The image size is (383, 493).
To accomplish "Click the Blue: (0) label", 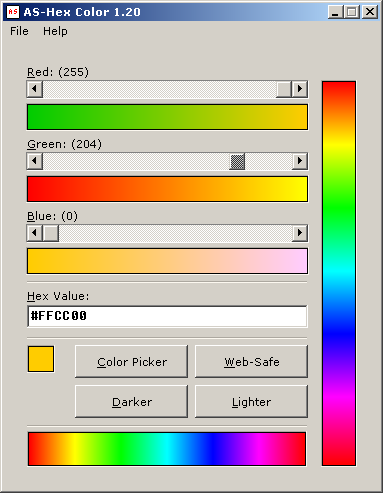I will point(52,216).
